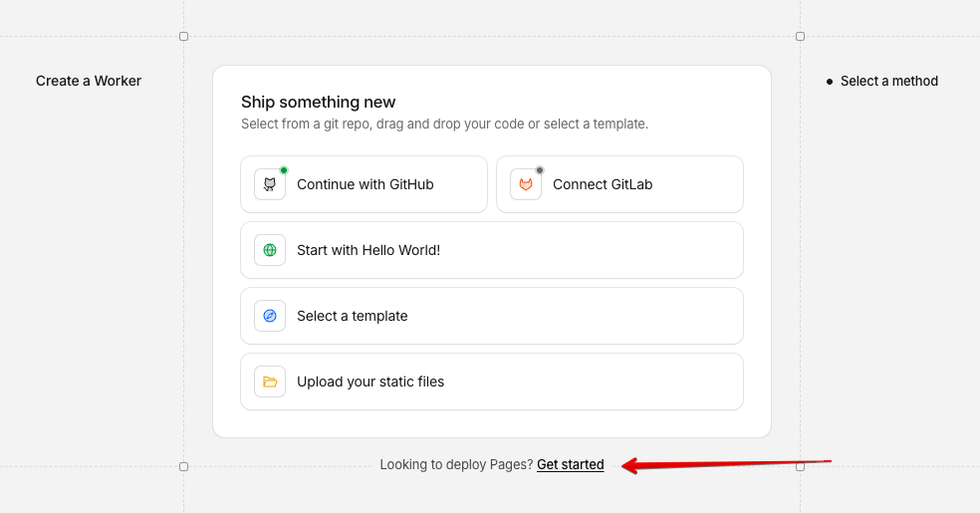Choose Continue with GitHub option
The width and height of the screenshot is (980, 513).
tap(364, 184)
